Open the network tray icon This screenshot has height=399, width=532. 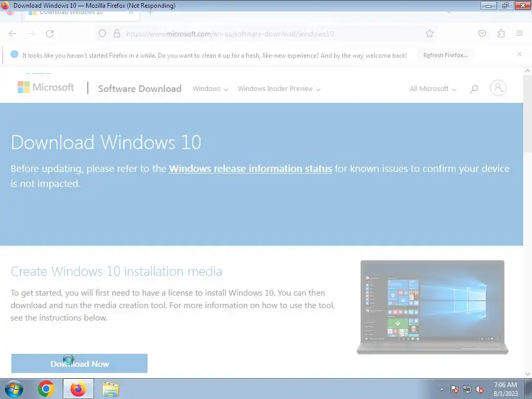[x=467, y=389]
